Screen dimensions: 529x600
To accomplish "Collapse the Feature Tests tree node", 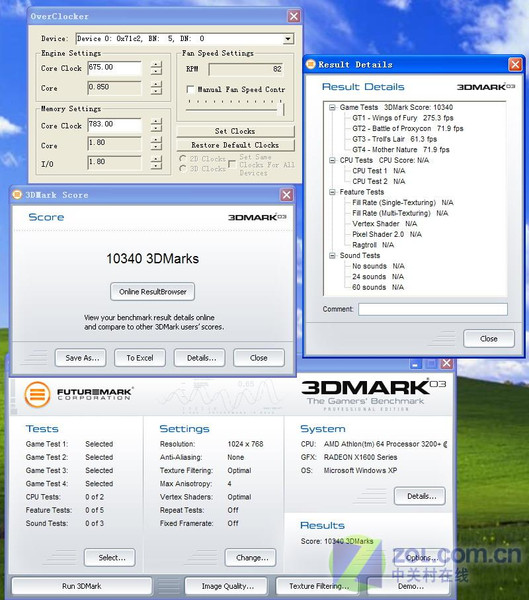I will click(x=332, y=192).
